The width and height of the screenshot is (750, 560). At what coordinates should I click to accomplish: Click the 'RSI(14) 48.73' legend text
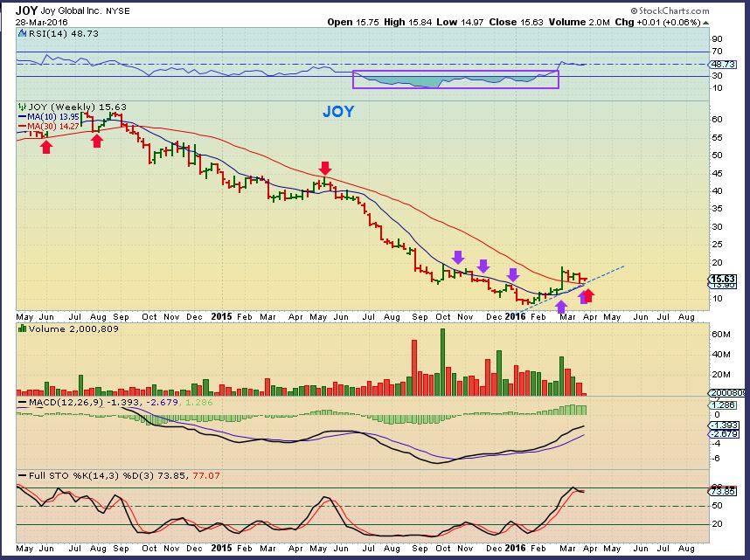click(64, 33)
